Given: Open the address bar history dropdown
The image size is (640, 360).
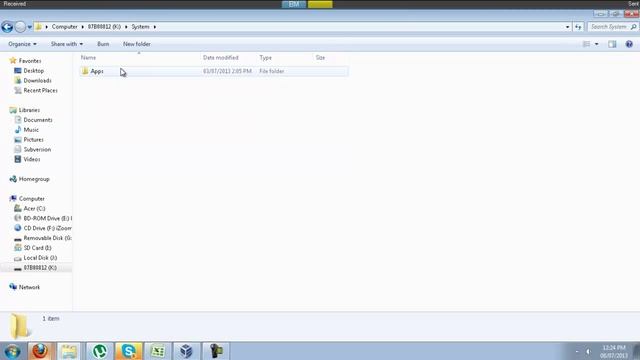Looking at the screenshot, I should pos(567,27).
